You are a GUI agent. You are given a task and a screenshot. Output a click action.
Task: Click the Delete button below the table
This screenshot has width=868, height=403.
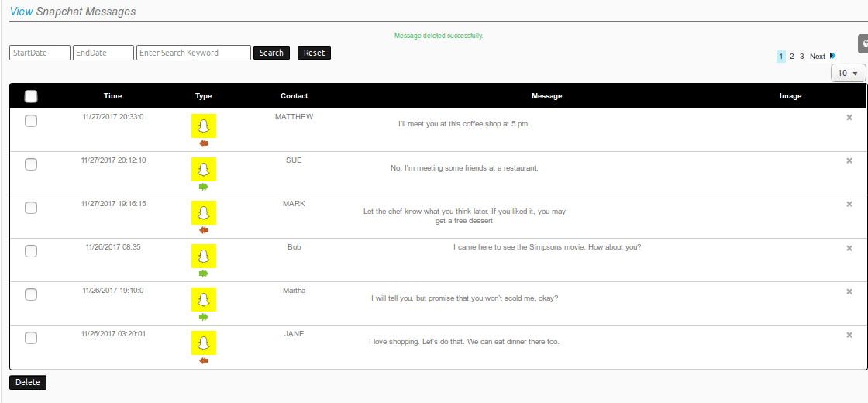click(x=28, y=383)
